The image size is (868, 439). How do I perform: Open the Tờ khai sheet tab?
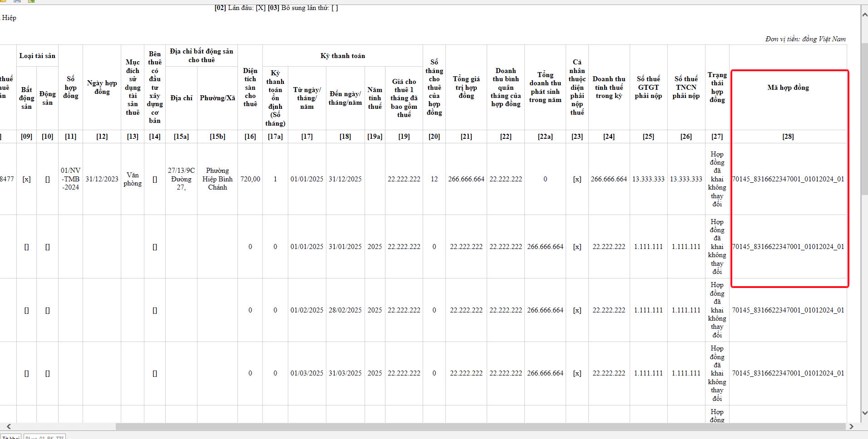[x=11, y=437]
